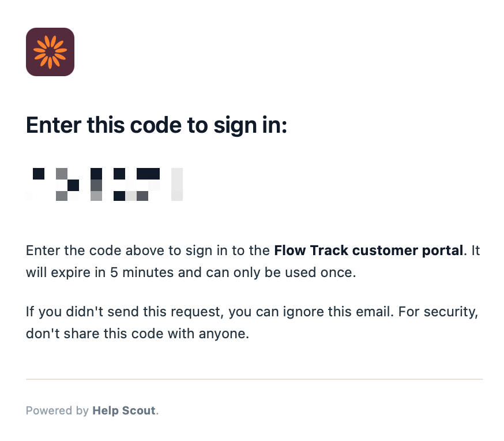Screen dimensions: 504x441
Task: Click the light gray last block of the code
Action: tap(177, 184)
